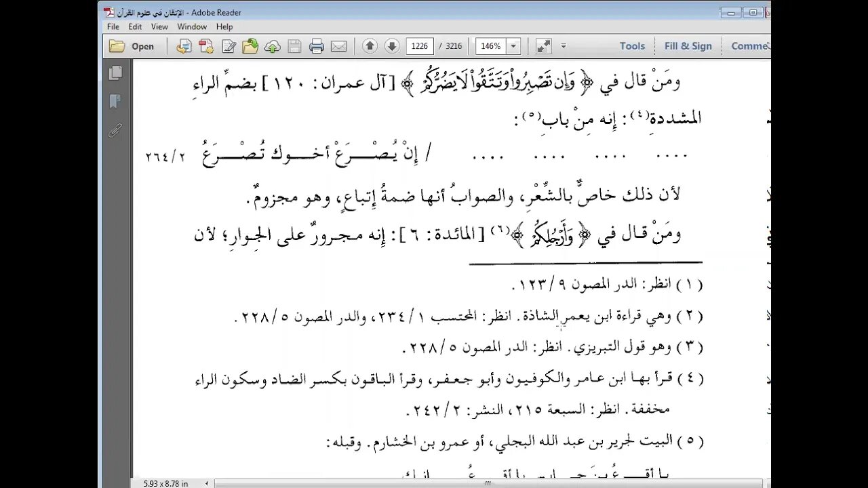Click the Adobe Reader title bar PDF icon
The height and width of the screenshot is (488, 868).
pos(108,12)
